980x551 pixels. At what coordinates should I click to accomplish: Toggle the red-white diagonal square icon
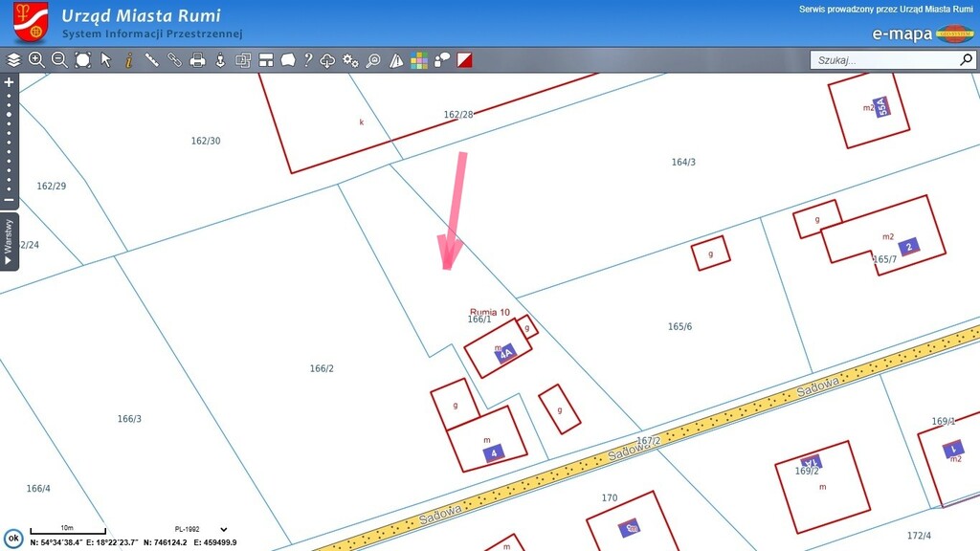[x=465, y=60]
